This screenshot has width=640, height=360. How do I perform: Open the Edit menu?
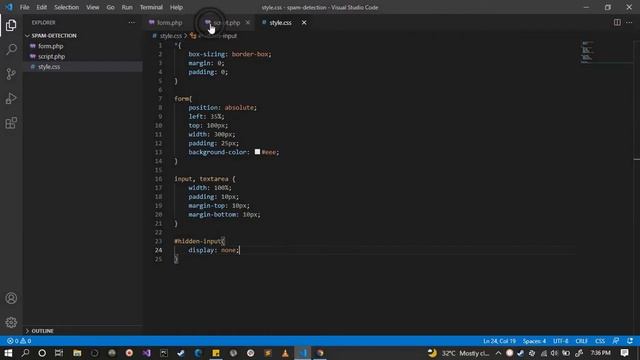[x=42, y=7]
